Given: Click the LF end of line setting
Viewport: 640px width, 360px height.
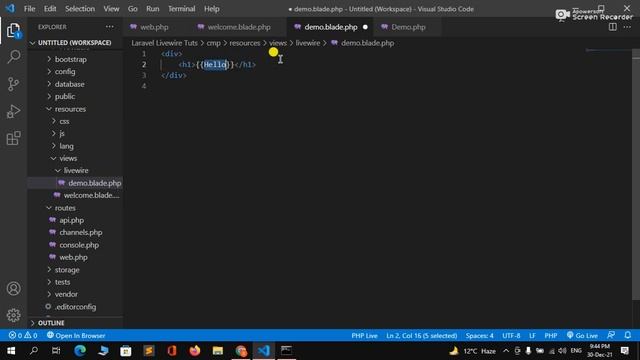Looking at the screenshot, I should (x=532, y=336).
